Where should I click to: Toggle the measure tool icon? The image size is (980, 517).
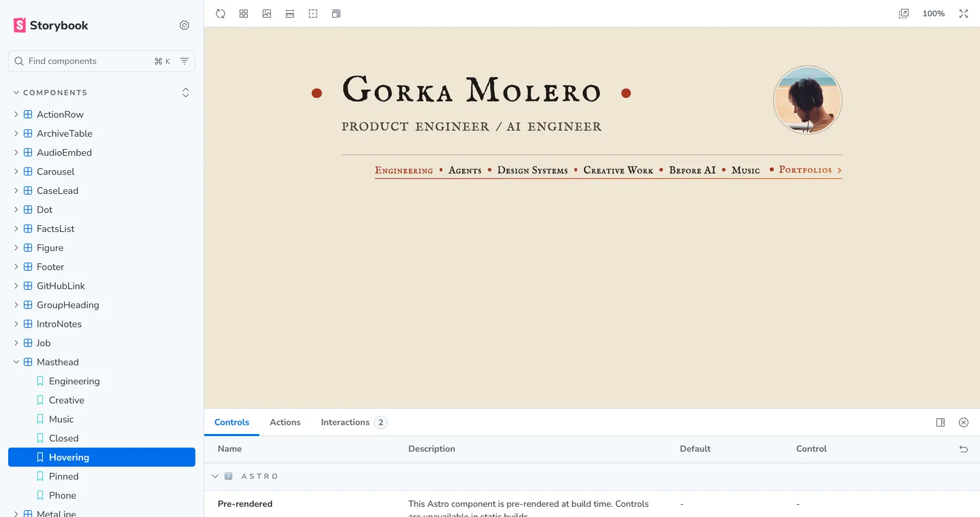[290, 14]
